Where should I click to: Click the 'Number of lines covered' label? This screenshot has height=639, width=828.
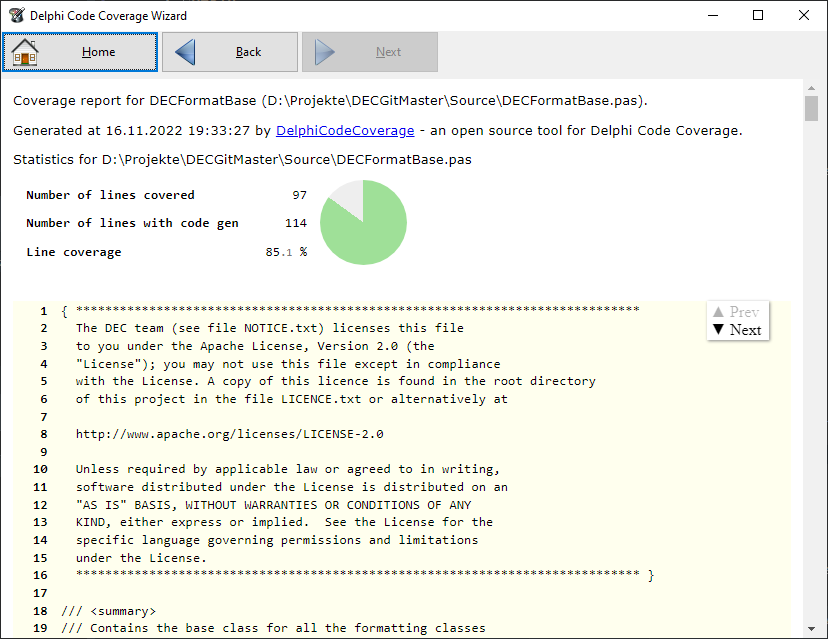click(110, 195)
